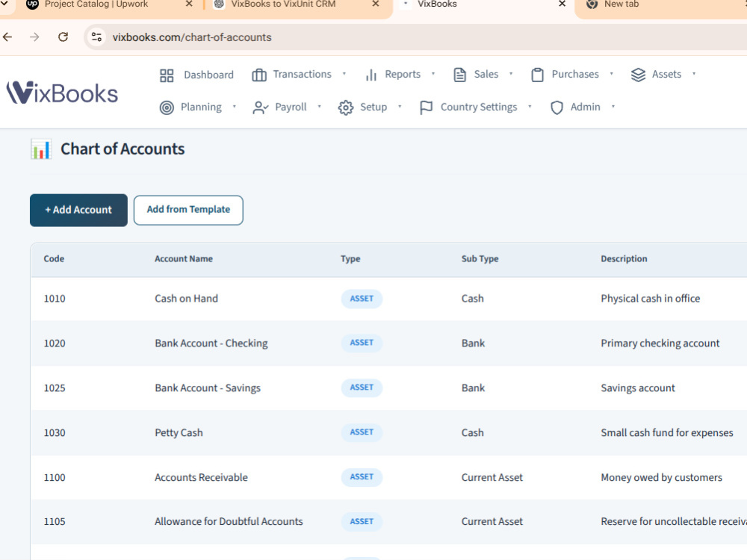
Task: Sort by the Account Name column header
Action: [184, 259]
